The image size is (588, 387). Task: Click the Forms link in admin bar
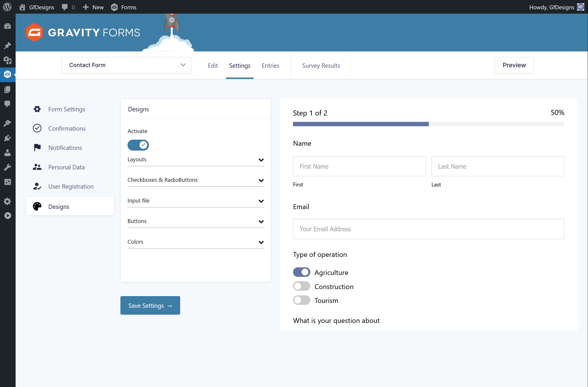tap(129, 7)
